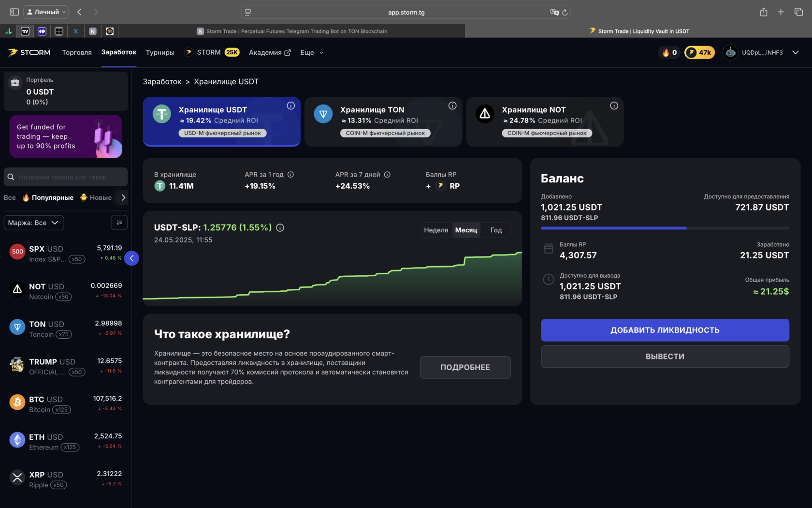Open SPX USD market row
Image resolution: width=812 pixels, height=508 pixels.
click(66, 254)
